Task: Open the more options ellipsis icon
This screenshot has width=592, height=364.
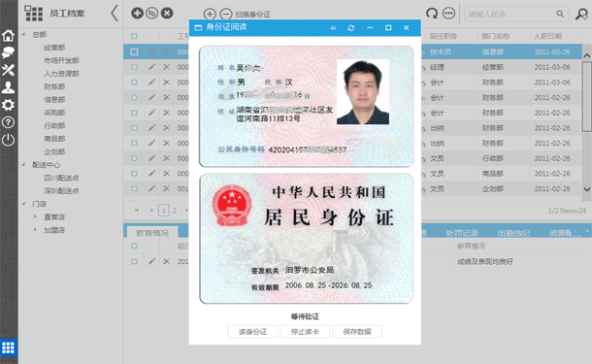Action: [448, 14]
